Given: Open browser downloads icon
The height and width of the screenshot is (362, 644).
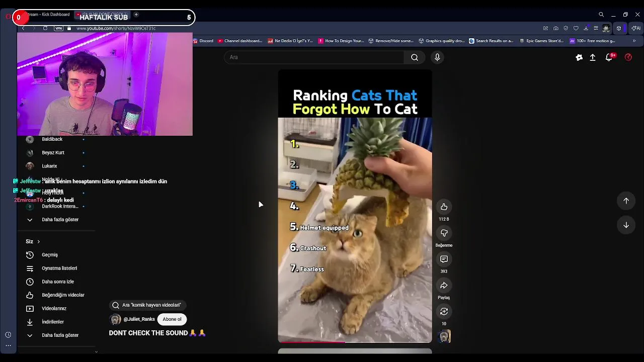Looking at the screenshot, I should click(x=586, y=28).
